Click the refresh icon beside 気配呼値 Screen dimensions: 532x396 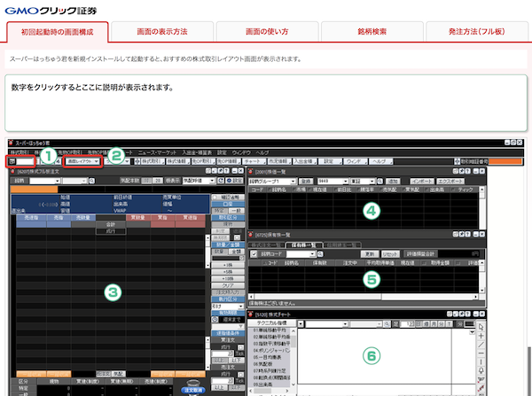(x=221, y=181)
